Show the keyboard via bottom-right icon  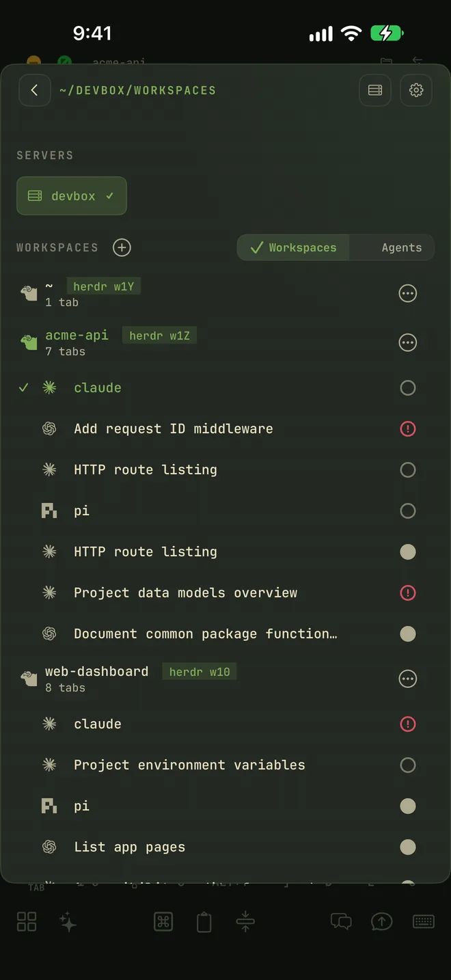(x=424, y=922)
